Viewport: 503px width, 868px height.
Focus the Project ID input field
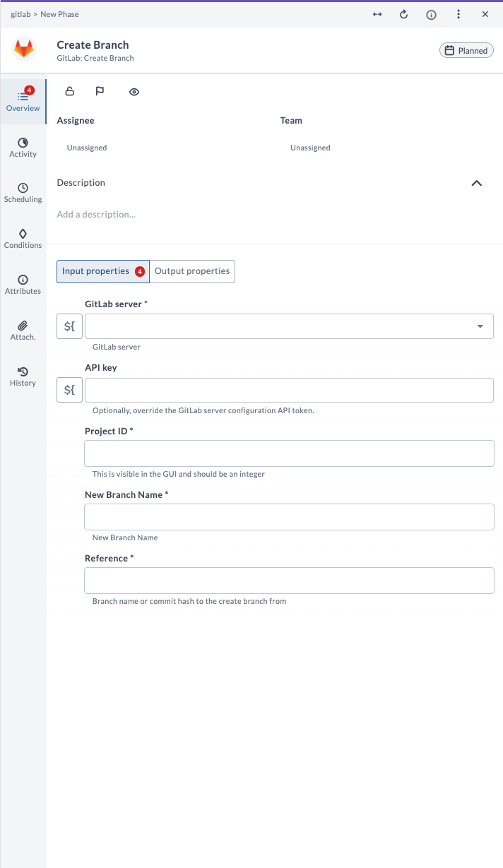tap(289, 453)
